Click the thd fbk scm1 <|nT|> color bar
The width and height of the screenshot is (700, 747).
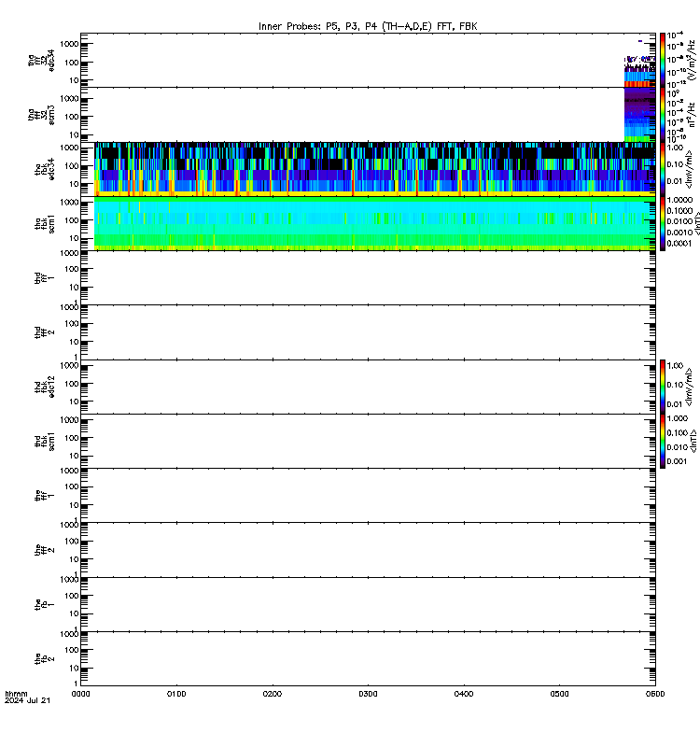point(663,441)
